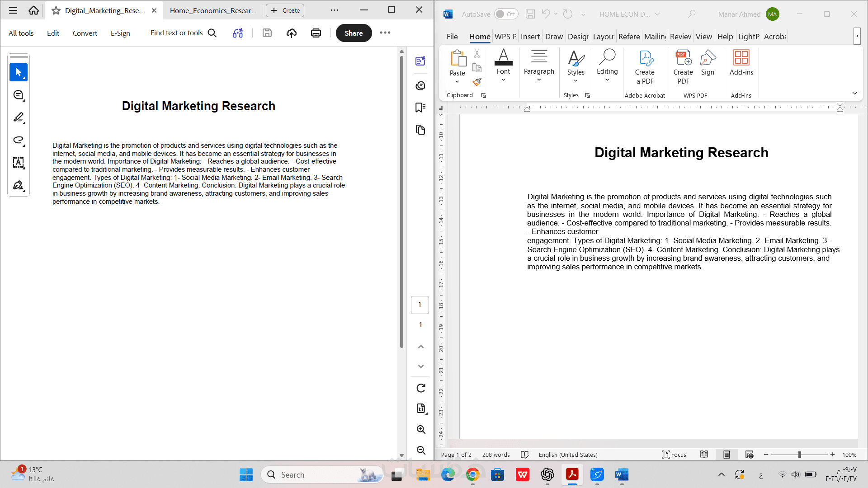Switch to Read Mode view in Word status bar
Image resolution: width=868 pixels, height=488 pixels.
(x=704, y=455)
